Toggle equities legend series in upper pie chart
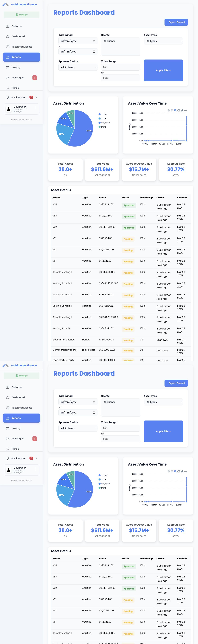This screenshot has height=644, width=198. [x=103, y=114]
